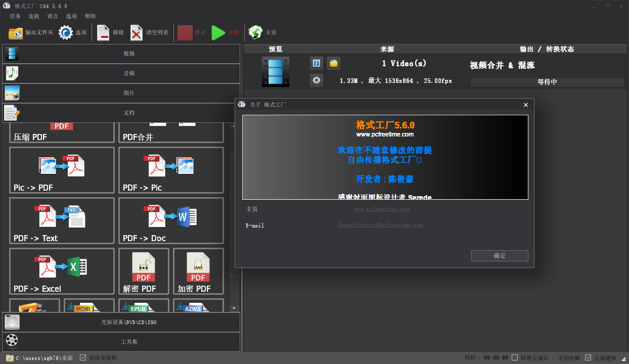629x364 pixels.
Task: Expand the Picture category
Action: [x=121, y=94]
